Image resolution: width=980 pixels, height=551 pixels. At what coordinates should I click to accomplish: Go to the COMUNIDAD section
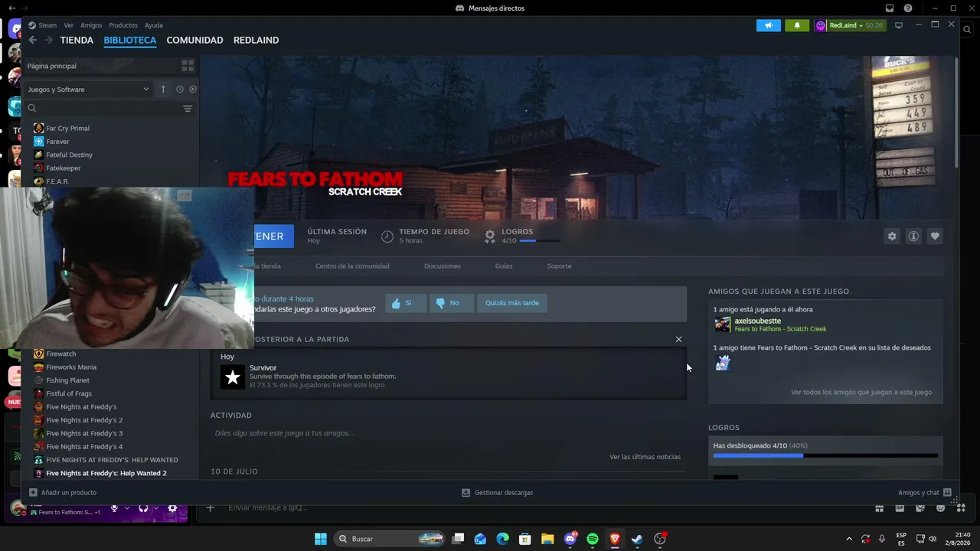(194, 40)
